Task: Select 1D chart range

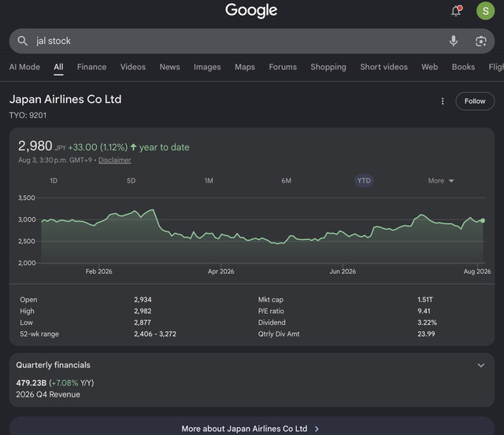Action: pos(54,181)
